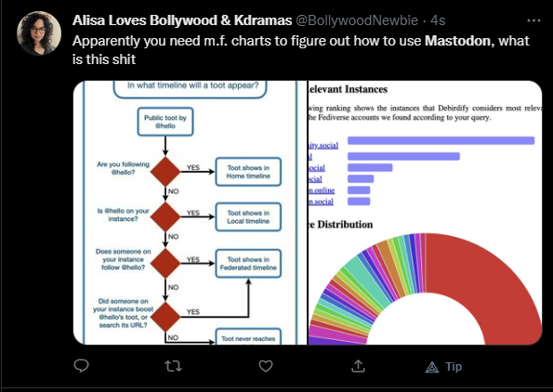This screenshot has height=392, width=553.
Task: Click the longest purple bar in ranking
Action: pos(441,140)
